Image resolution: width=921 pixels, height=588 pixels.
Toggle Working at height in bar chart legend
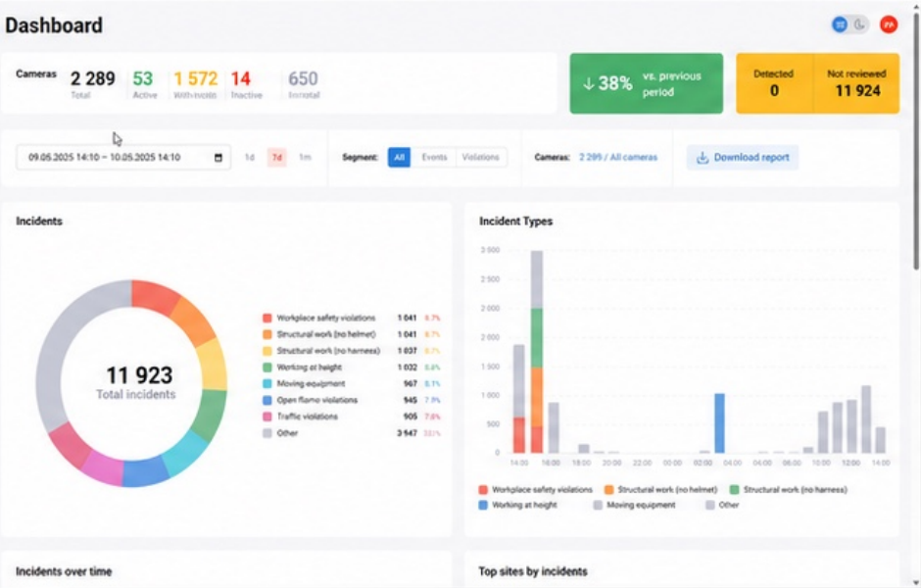pos(518,505)
